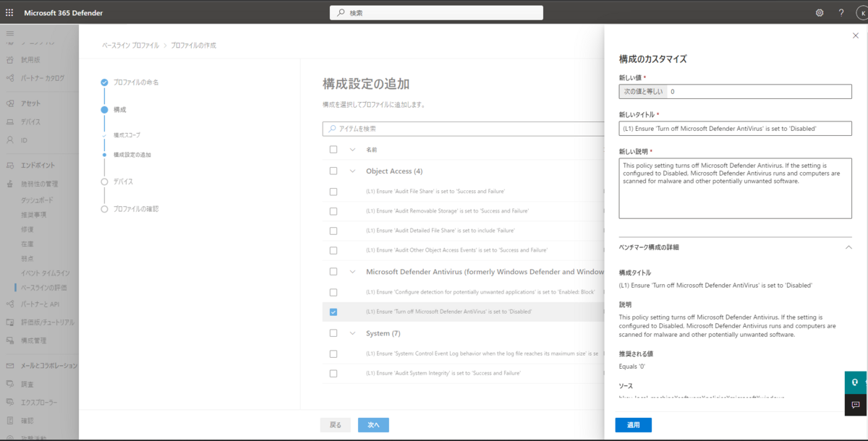The height and width of the screenshot is (441, 868).
Task: Open 構成管理 icon in sidebar
Action: (10, 341)
